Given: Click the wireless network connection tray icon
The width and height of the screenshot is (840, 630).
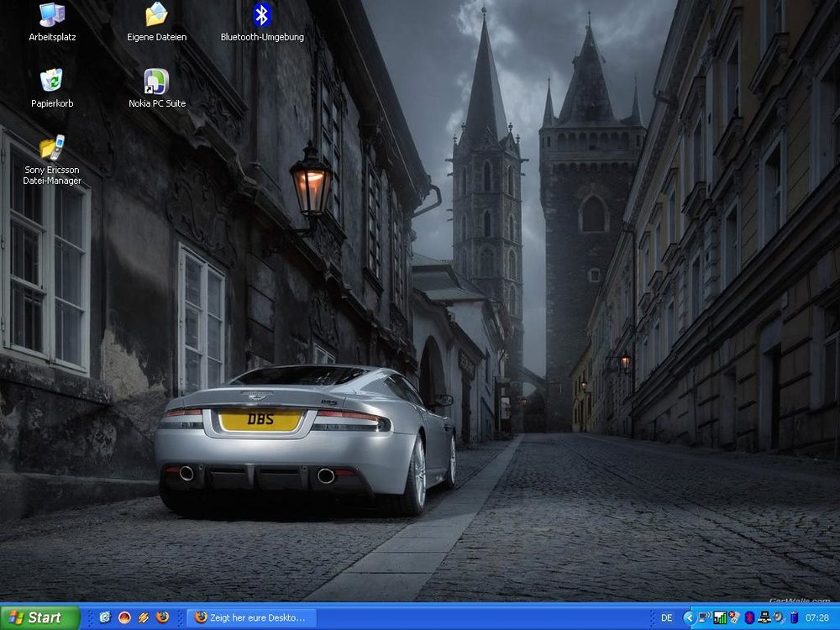Looking at the screenshot, I should 705,617.
